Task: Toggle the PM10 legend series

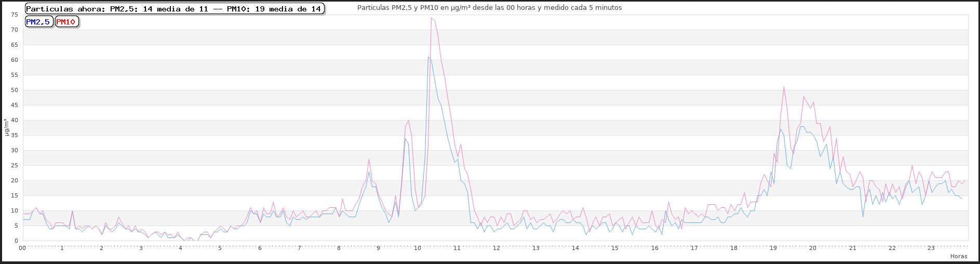Action: (66, 22)
